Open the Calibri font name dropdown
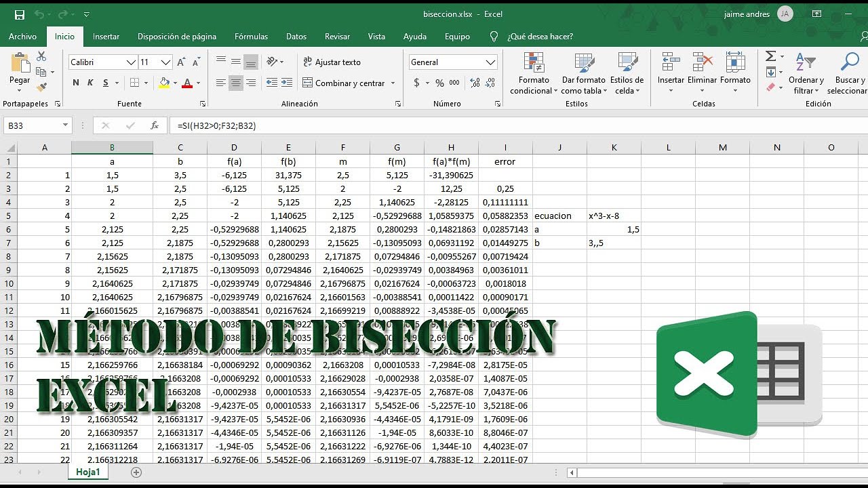868x488 pixels. 132,62
